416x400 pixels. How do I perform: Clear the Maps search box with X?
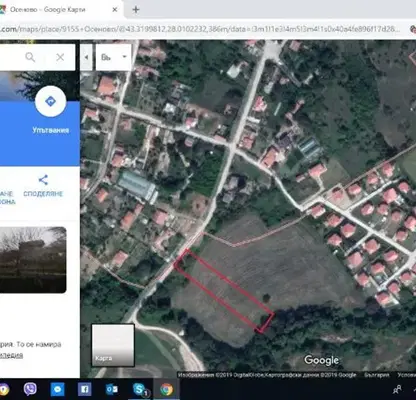point(60,57)
